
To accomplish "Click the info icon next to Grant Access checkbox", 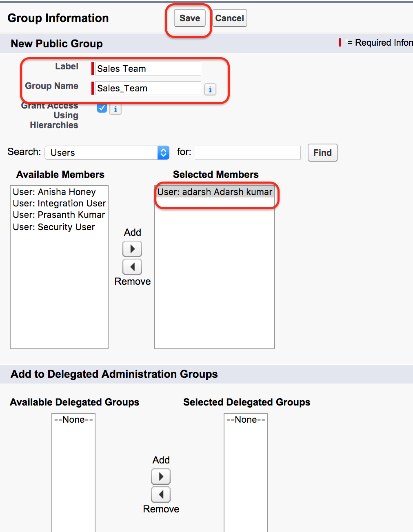I will (x=115, y=109).
